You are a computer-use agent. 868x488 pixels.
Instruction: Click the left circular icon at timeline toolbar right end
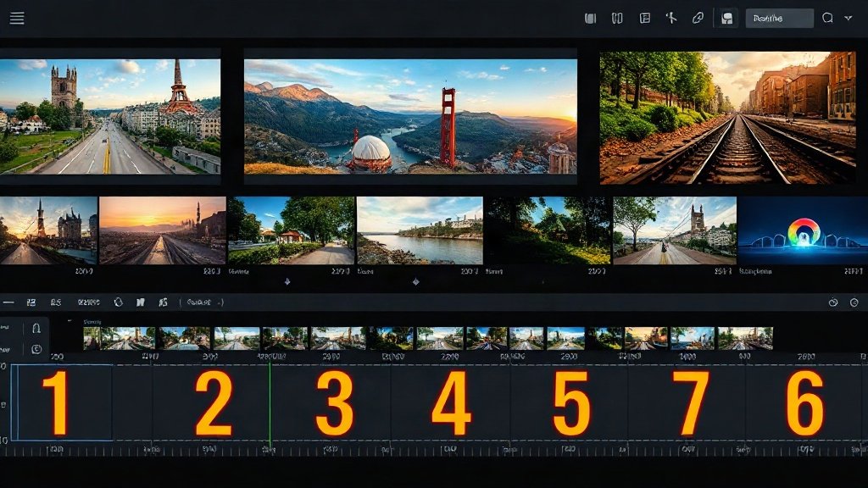(x=833, y=302)
